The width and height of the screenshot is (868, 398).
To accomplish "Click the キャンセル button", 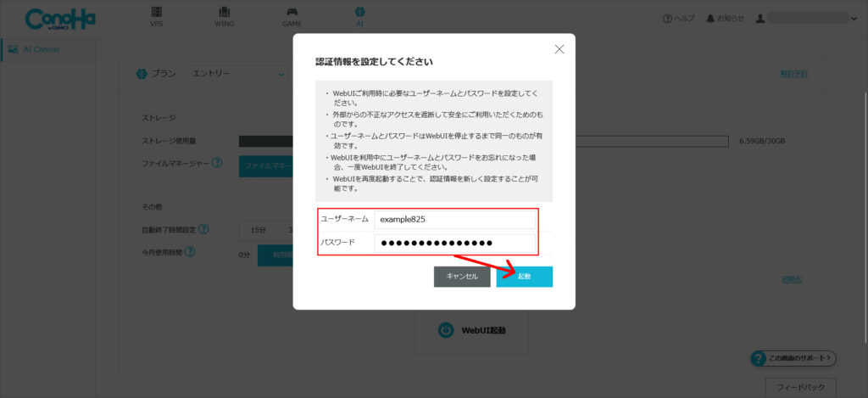I will [x=462, y=277].
